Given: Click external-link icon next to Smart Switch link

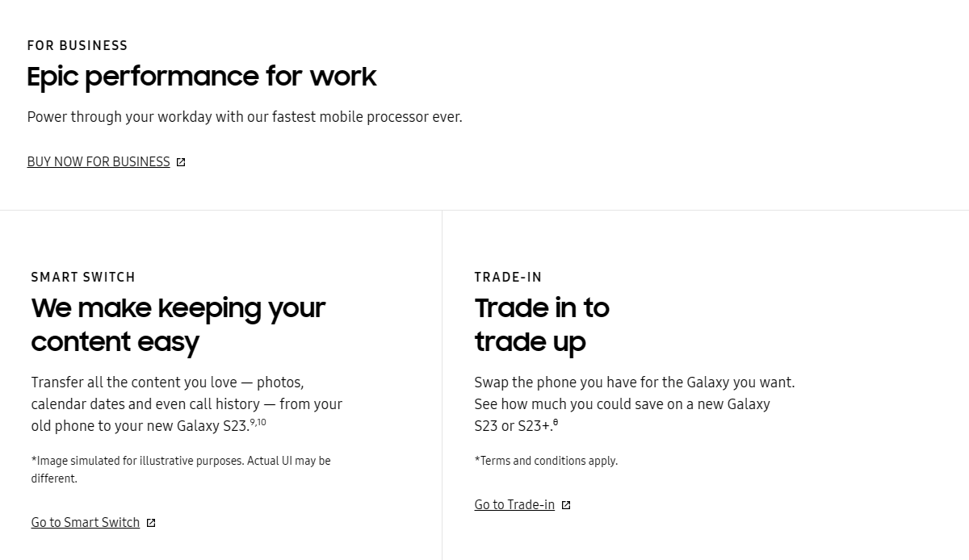Looking at the screenshot, I should pos(151,523).
